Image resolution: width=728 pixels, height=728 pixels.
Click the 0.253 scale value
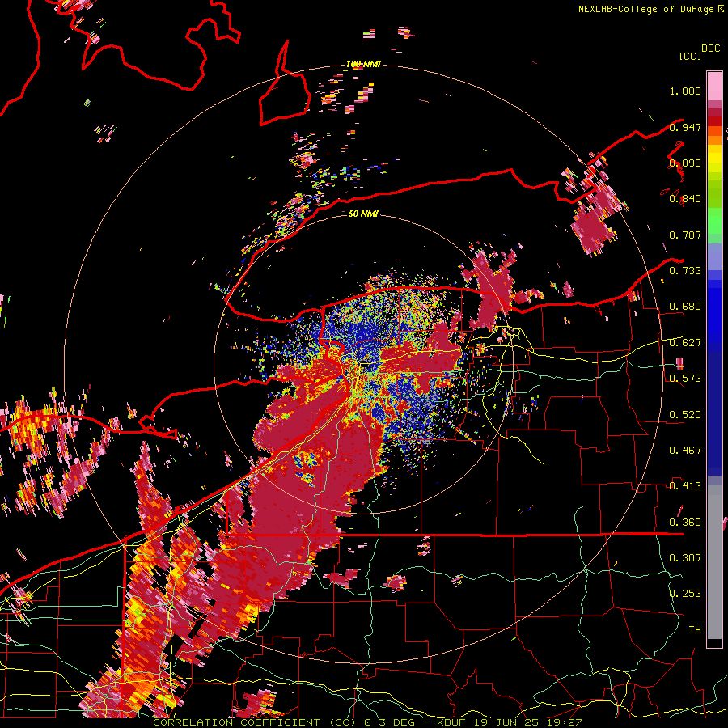pyautogui.click(x=685, y=594)
